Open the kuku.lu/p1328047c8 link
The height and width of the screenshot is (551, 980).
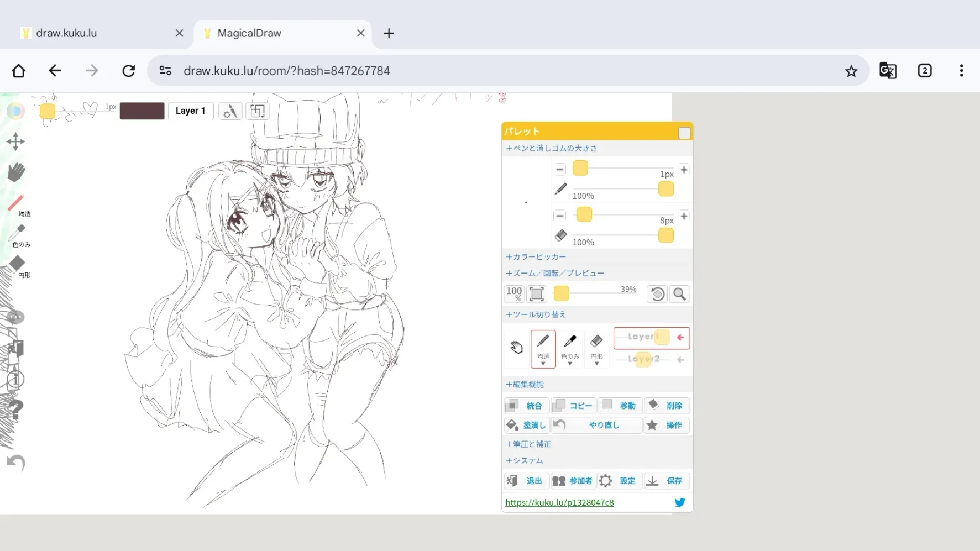(x=559, y=502)
